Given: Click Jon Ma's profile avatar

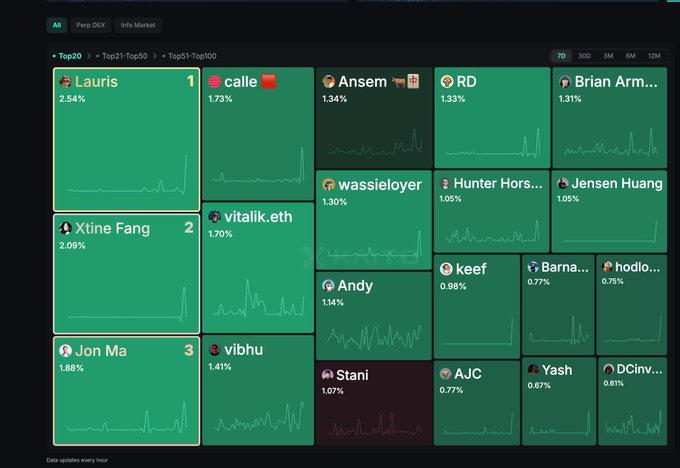Looking at the screenshot, I should [x=65, y=350].
